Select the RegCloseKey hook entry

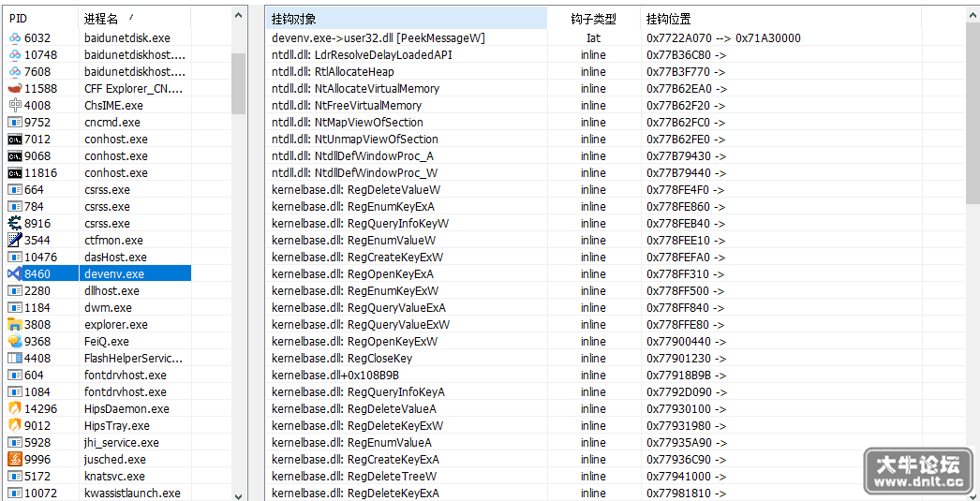click(x=616, y=359)
